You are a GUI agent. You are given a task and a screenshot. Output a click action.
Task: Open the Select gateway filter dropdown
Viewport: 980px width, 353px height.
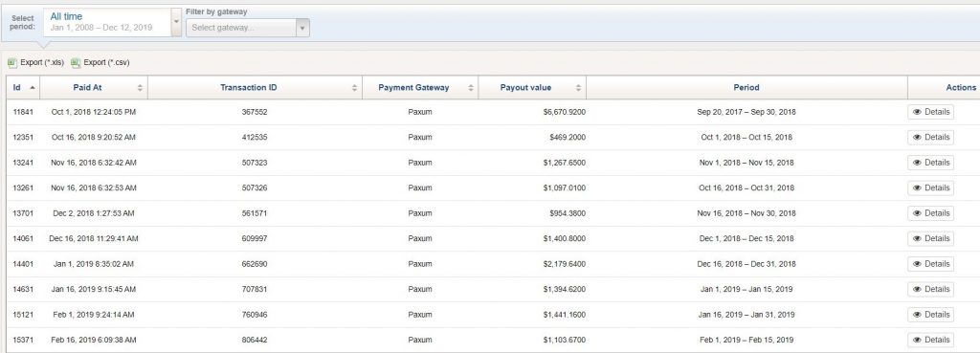tap(248, 28)
